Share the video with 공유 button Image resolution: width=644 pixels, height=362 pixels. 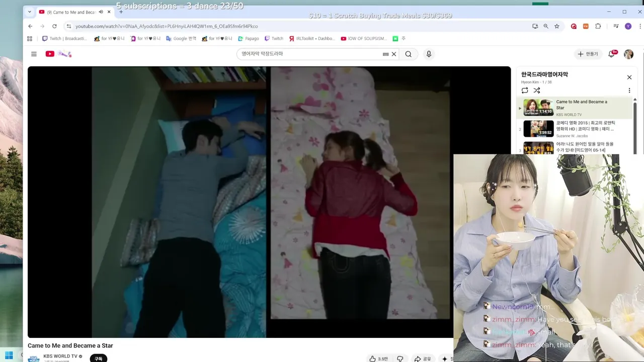[x=423, y=358]
